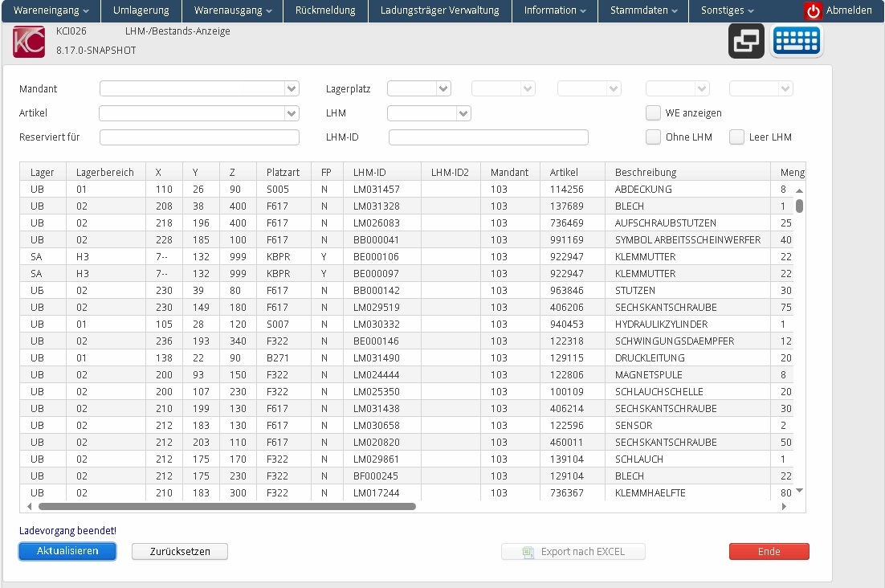Click the horizontal table scrollbar

tap(227, 507)
